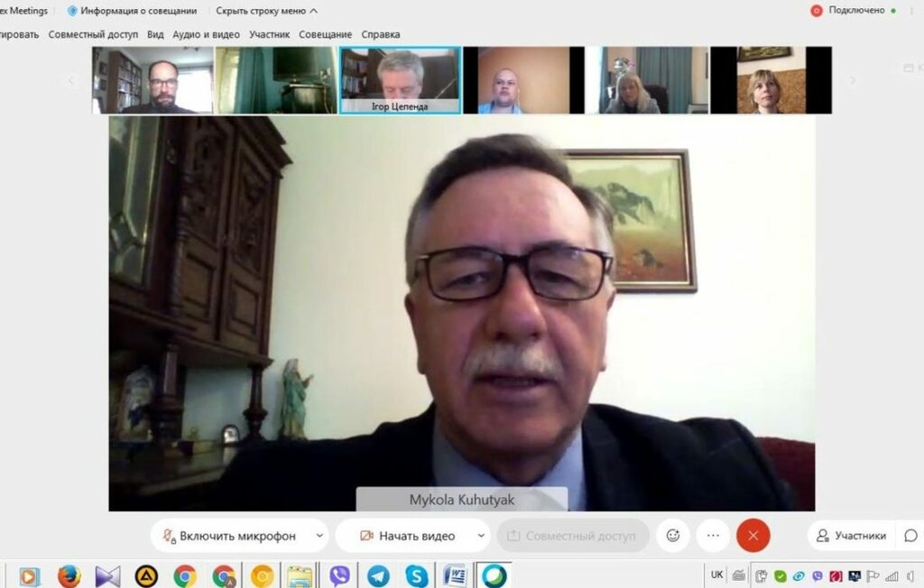Image resolution: width=924 pixels, height=588 pixels.
Task: Open Информация о совещании meeting info
Action: click(133, 11)
